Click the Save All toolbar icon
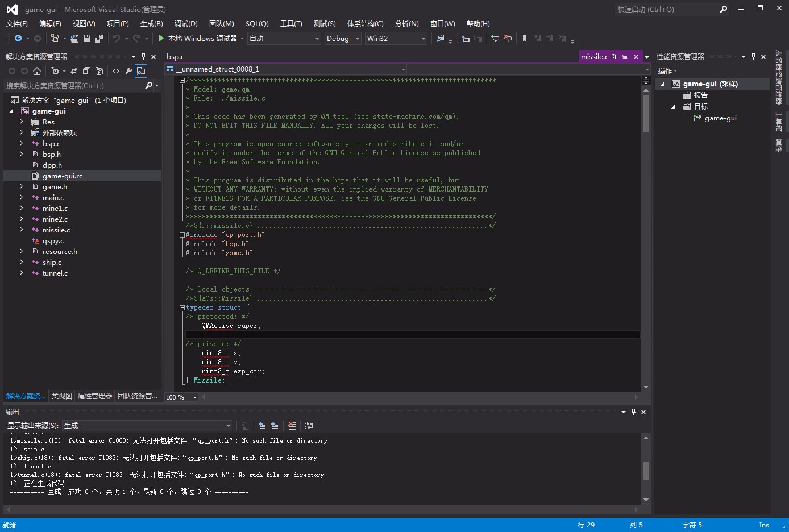 99,39
